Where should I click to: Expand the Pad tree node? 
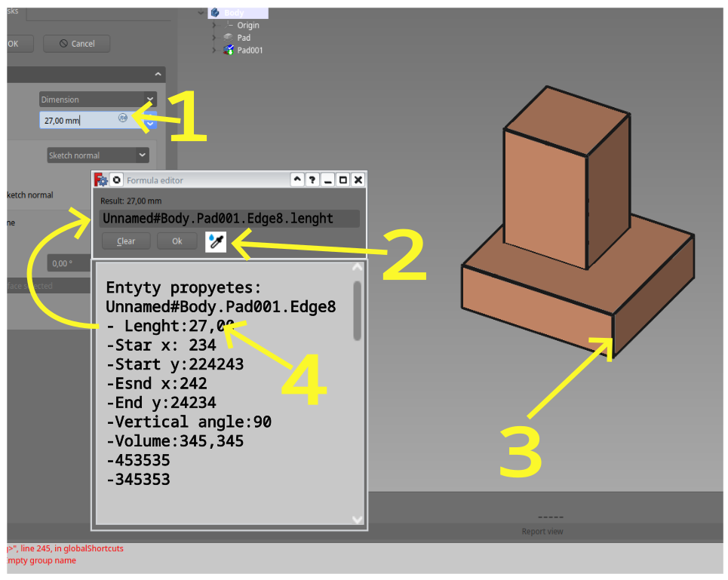click(214, 38)
